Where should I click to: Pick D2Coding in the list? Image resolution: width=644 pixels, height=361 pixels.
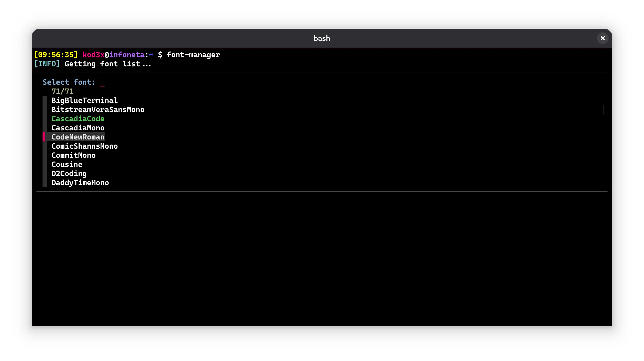pyautogui.click(x=69, y=173)
